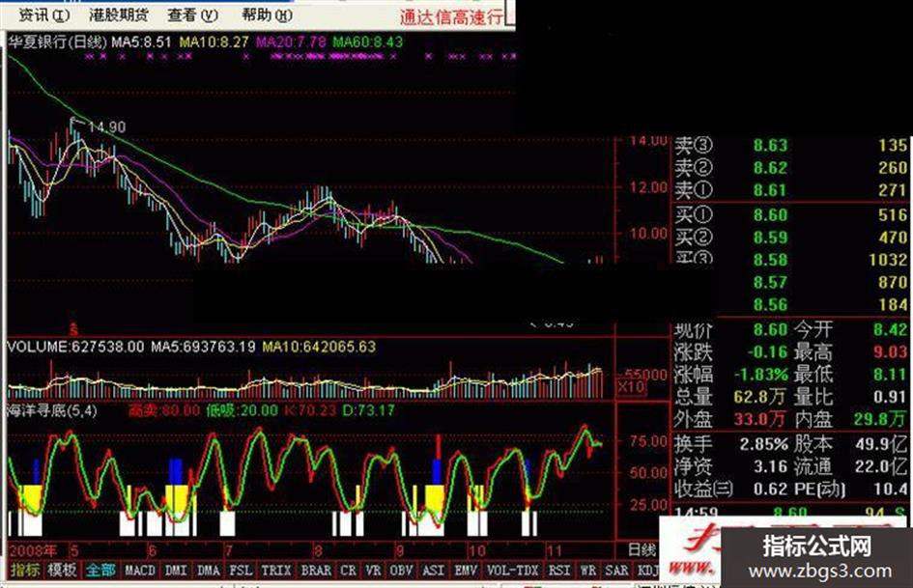The height and width of the screenshot is (588, 913).
Task: Click the K:70.23 indicator value
Action: point(310,410)
